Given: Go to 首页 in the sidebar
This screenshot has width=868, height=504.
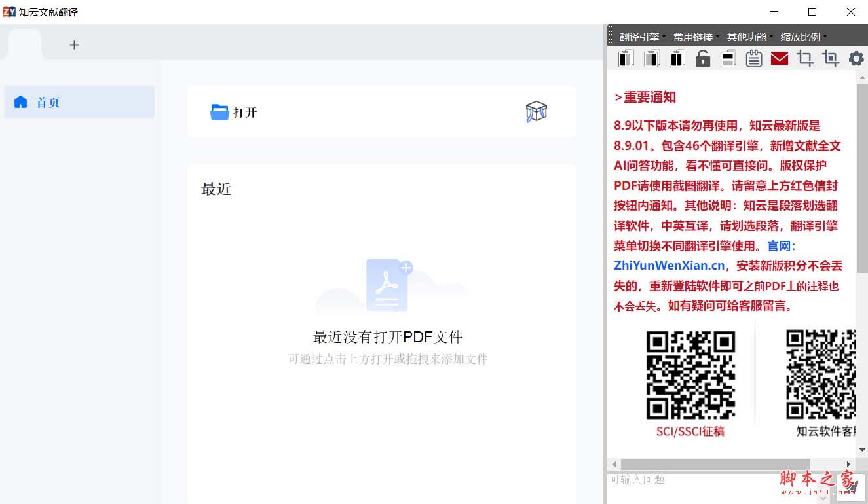Looking at the screenshot, I should pyautogui.click(x=79, y=102).
